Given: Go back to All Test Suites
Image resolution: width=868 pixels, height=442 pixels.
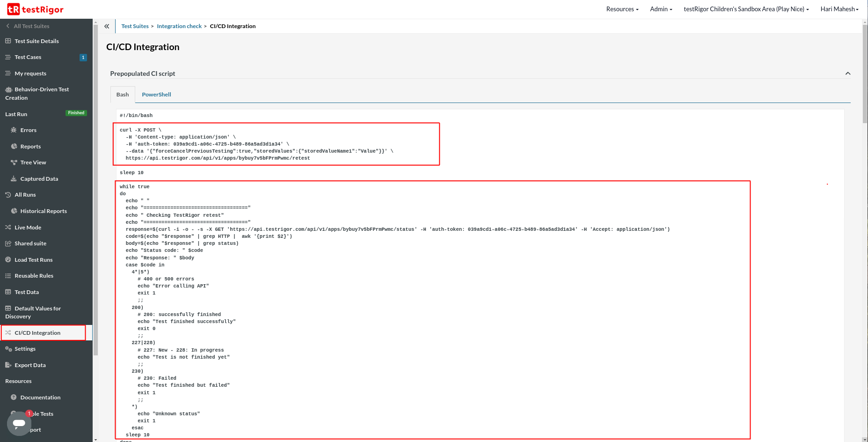Looking at the screenshot, I should click(31, 26).
